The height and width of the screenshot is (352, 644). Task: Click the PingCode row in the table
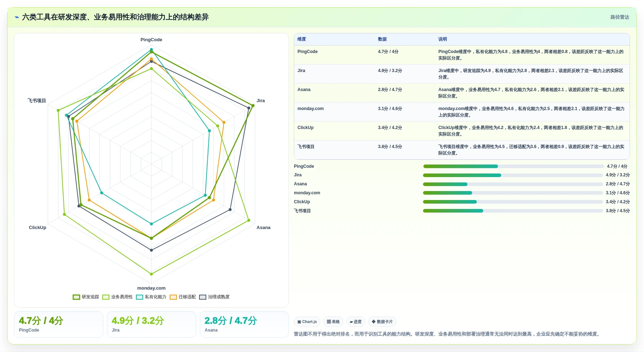tap(462, 55)
